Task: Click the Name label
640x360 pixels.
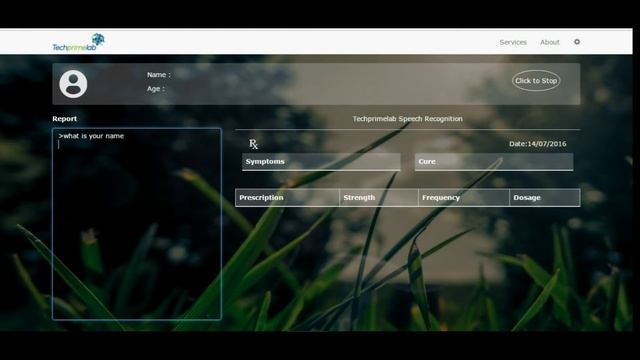Action: [x=159, y=75]
